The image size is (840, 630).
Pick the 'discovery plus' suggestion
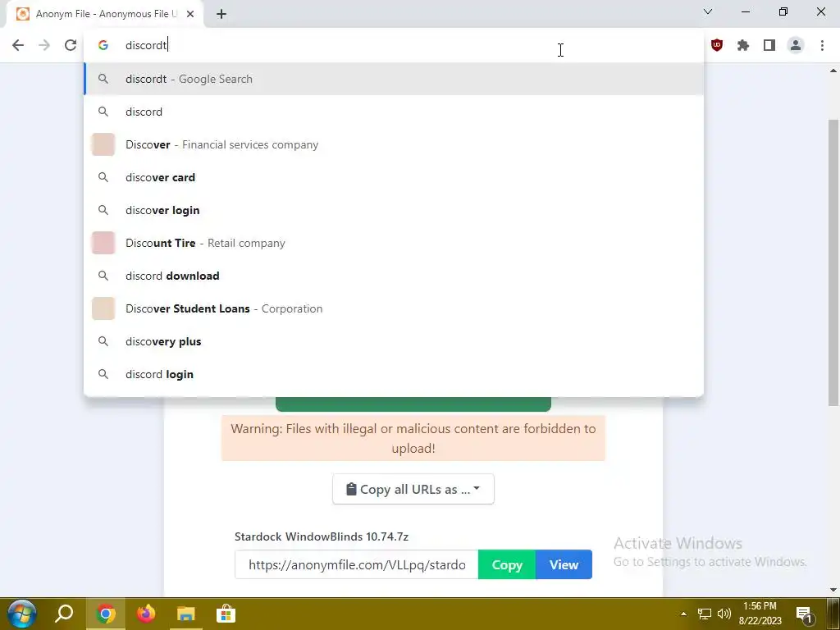click(394, 341)
